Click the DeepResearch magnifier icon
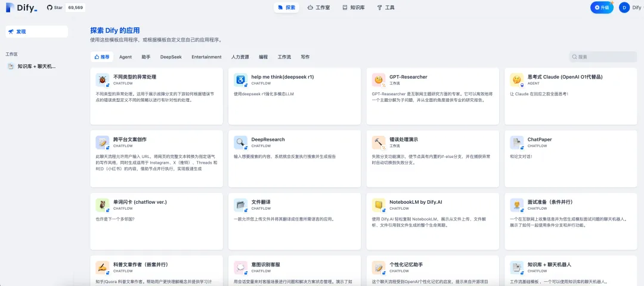This screenshot has width=644, height=286. coord(240,142)
